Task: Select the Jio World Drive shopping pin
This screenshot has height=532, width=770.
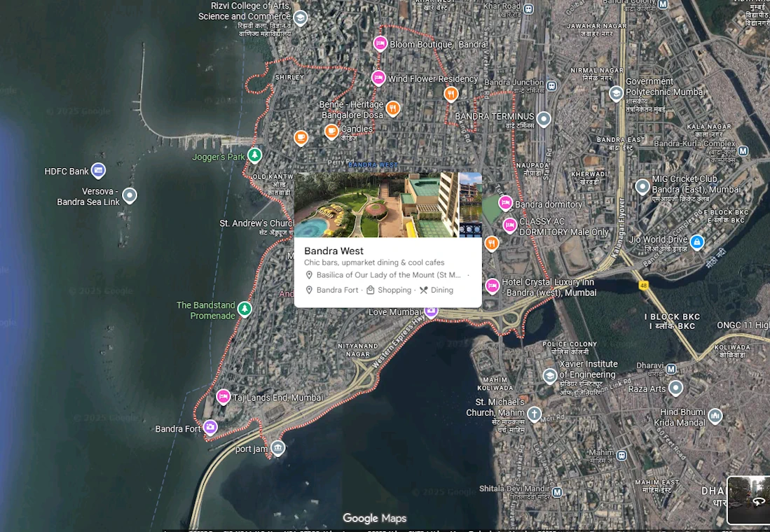Action: coord(697,241)
